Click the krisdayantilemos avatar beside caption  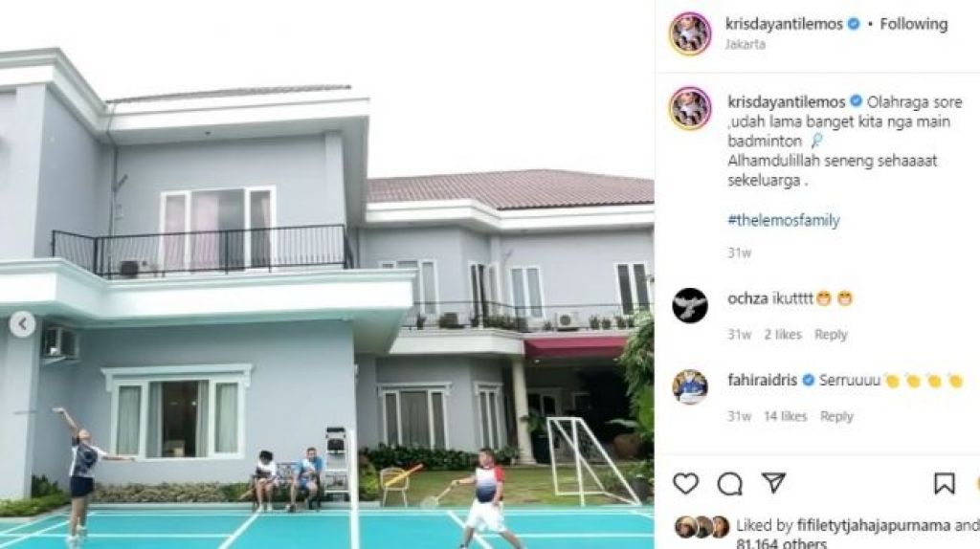690,108
